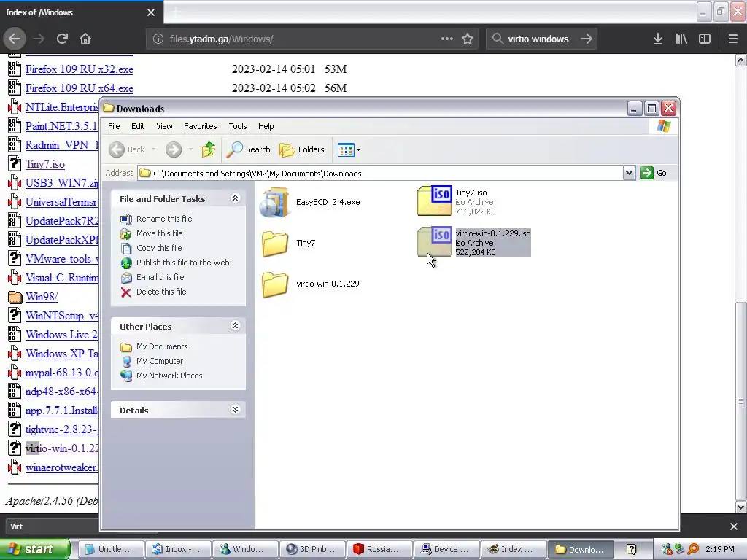The width and height of the screenshot is (747, 560).
Task: Select virtio-win-0.1.229.iso archive icon
Action: (435, 241)
